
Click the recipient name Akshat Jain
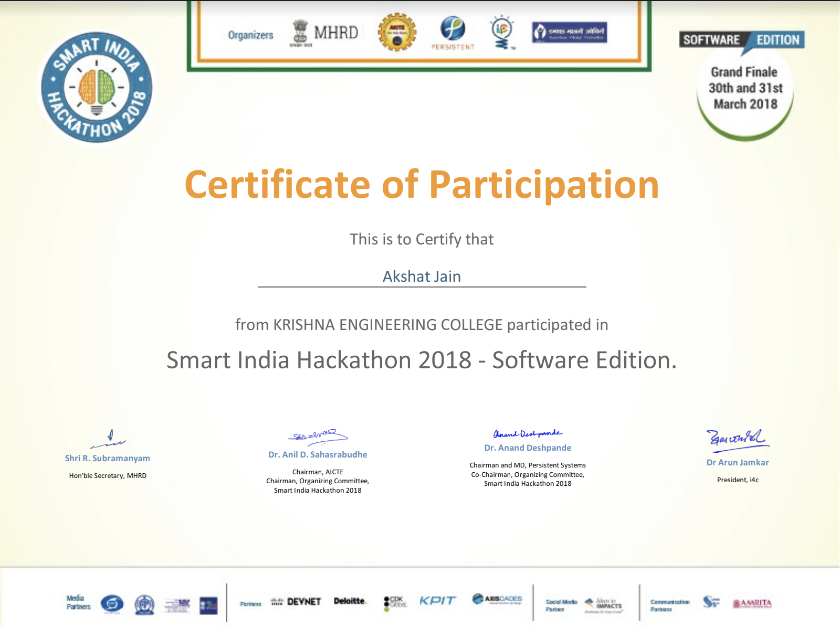tap(422, 277)
